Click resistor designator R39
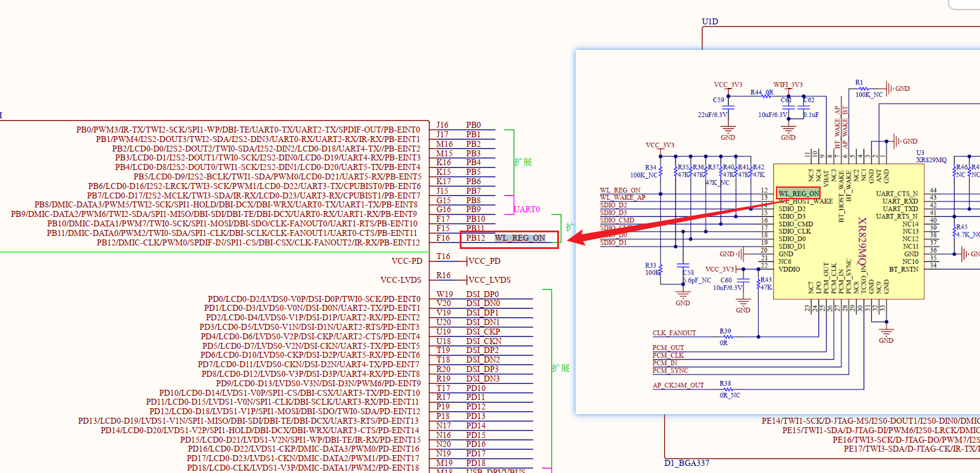980x473 pixels. click(x=725, y=331)
